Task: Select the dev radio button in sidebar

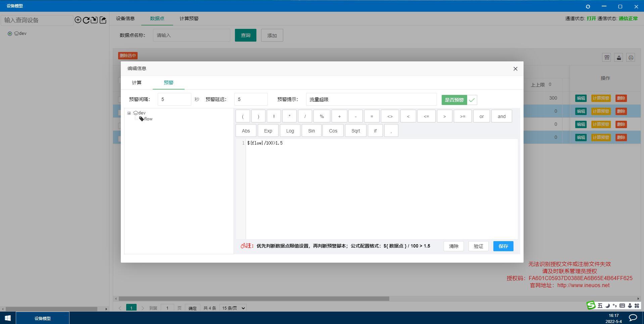Action: tap(10, 34)
